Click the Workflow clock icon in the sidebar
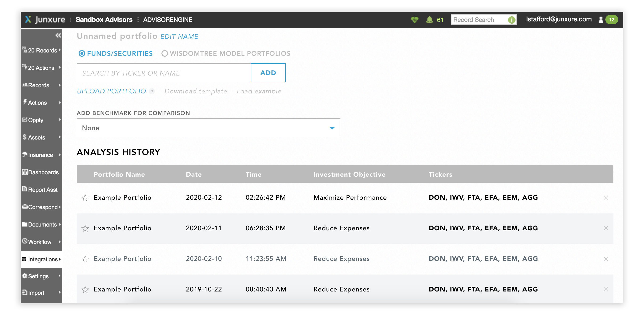Viewport: 644px width, 315px height. tap(25, 241)
